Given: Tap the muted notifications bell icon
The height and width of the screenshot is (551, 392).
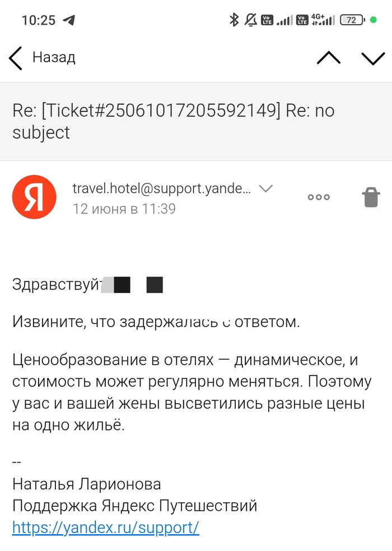Looking at the screenshot, I should click(250, 20).
